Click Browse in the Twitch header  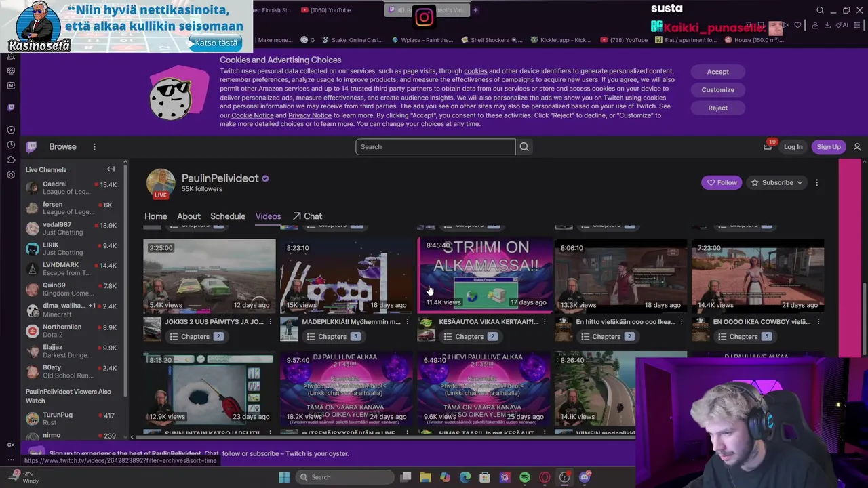coord(62,146)
